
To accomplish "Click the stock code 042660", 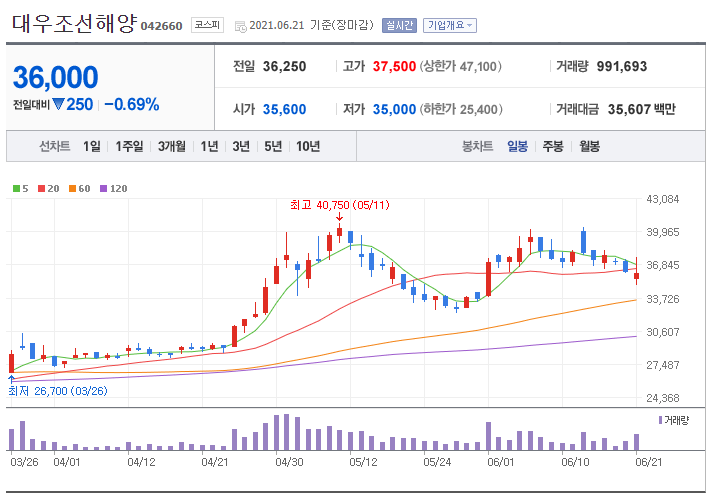I will [x=161, y=26].
